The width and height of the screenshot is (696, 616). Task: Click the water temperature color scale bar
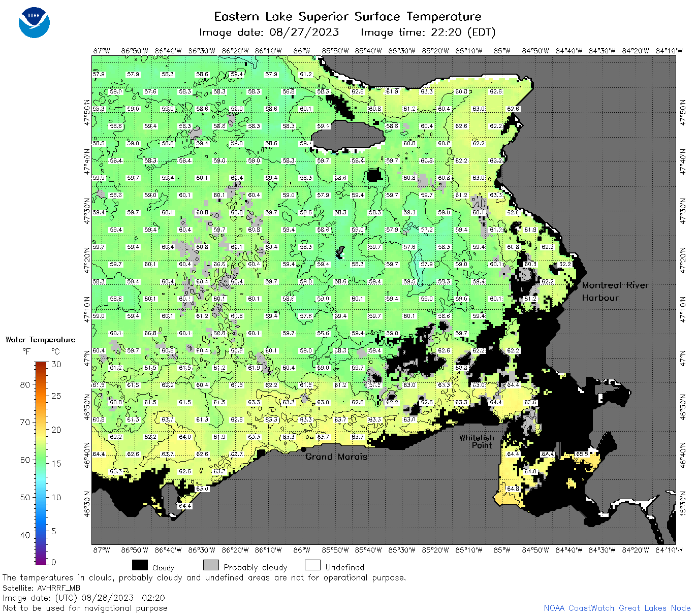point(41,463)
